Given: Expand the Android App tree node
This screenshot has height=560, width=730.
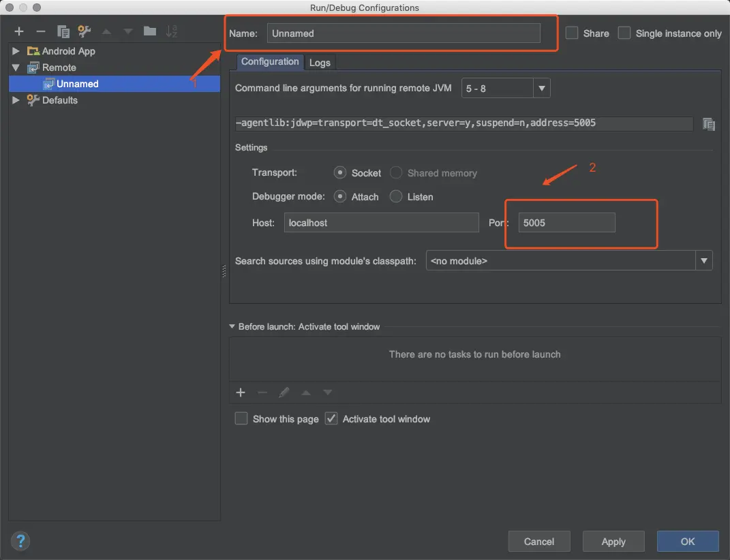Looking at the screenshot, I should pos(16,51).
